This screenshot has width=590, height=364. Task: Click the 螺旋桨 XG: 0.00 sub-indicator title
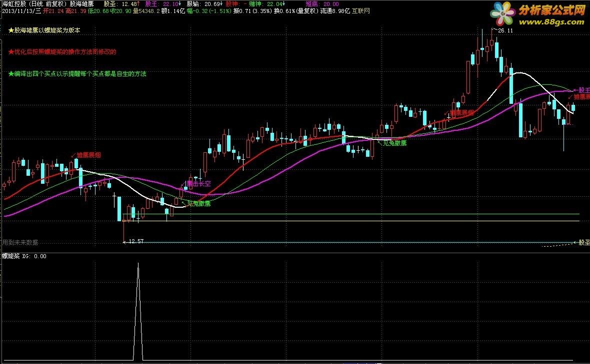pos(24,256)
